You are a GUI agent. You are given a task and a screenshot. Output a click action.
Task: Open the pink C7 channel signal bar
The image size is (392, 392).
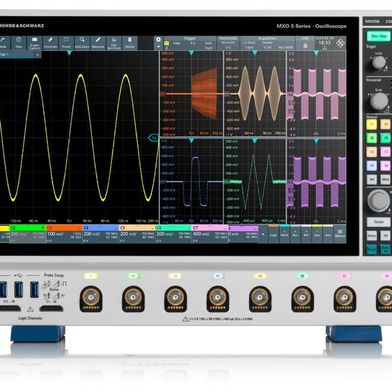click(210, 234)
